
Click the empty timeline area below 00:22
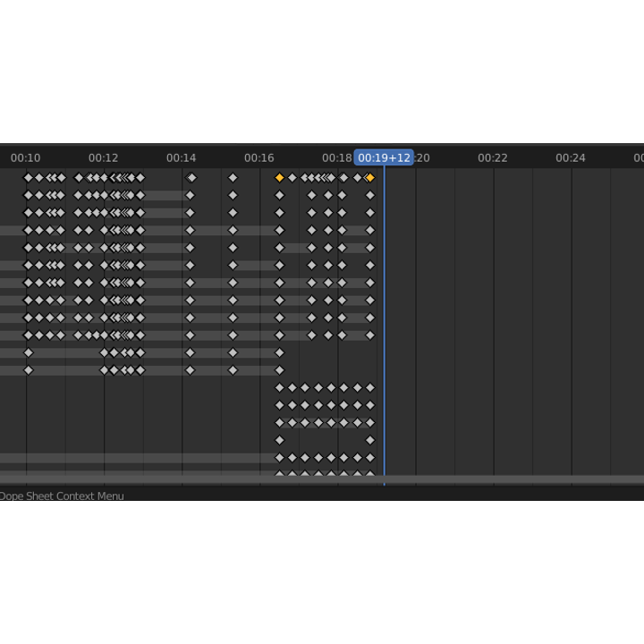pos(493,313)
